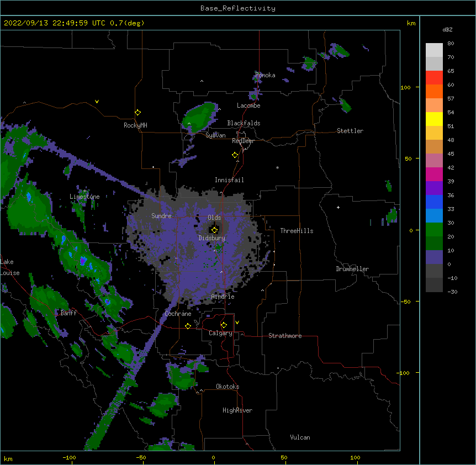The image size is (476, 465).
Task: Click the Strathmore city label
Action: (x=285, y=336)
